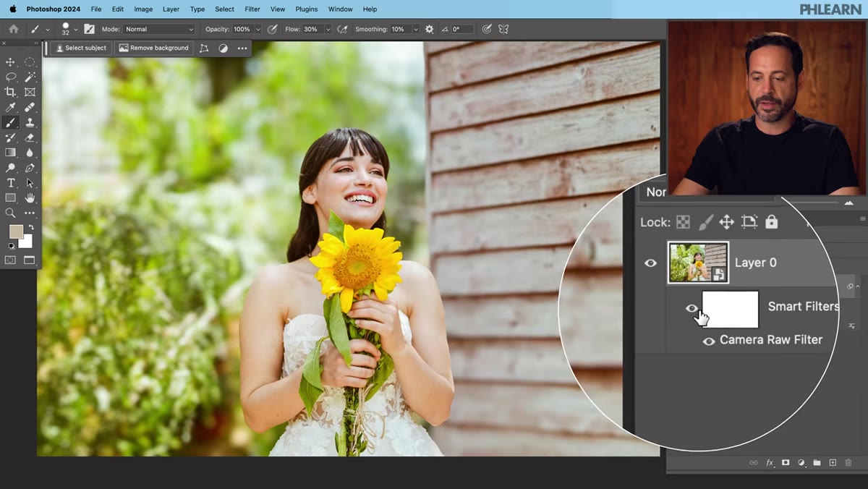Select the Path Selection tool
Screen dimensions: 868x489
[x=30, y=183]
